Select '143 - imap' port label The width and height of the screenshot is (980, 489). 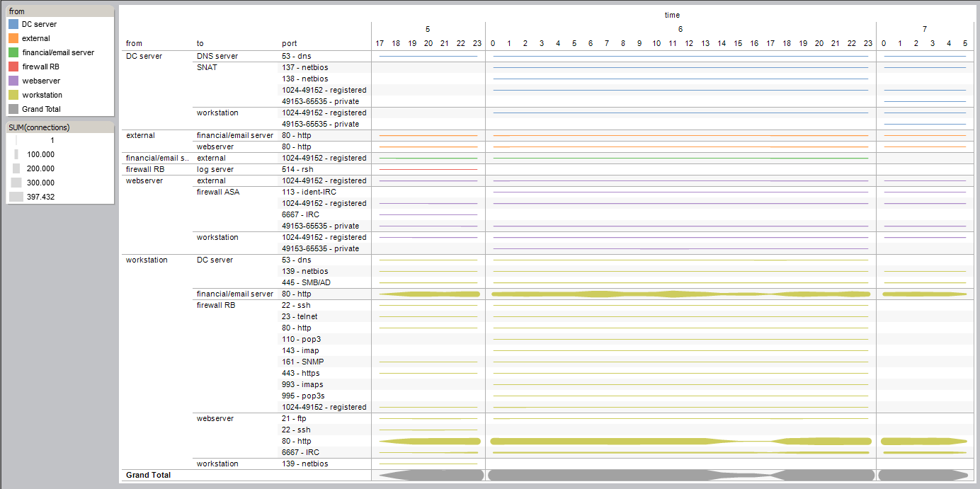[300, 350]
